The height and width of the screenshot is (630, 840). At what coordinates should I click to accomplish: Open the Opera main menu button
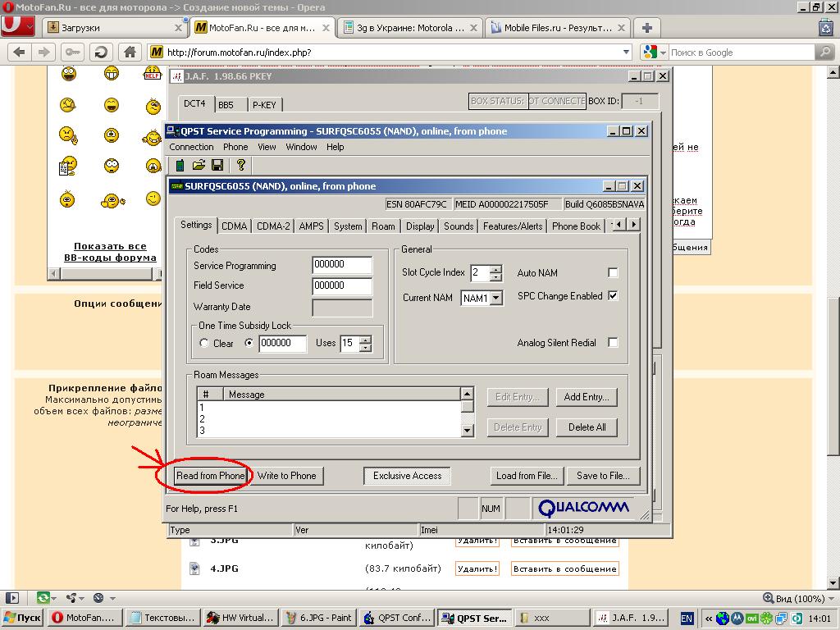coord(18,26)
